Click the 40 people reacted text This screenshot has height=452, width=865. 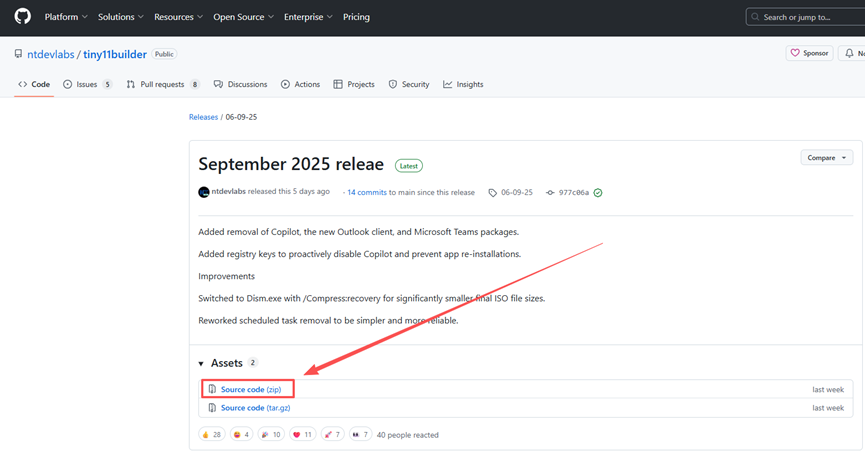[408, 435]
